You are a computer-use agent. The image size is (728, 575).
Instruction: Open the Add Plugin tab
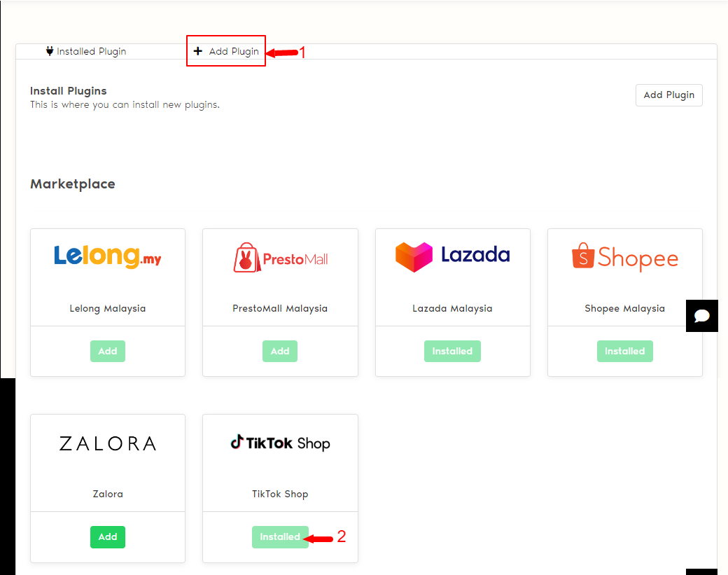coord(226,51)
